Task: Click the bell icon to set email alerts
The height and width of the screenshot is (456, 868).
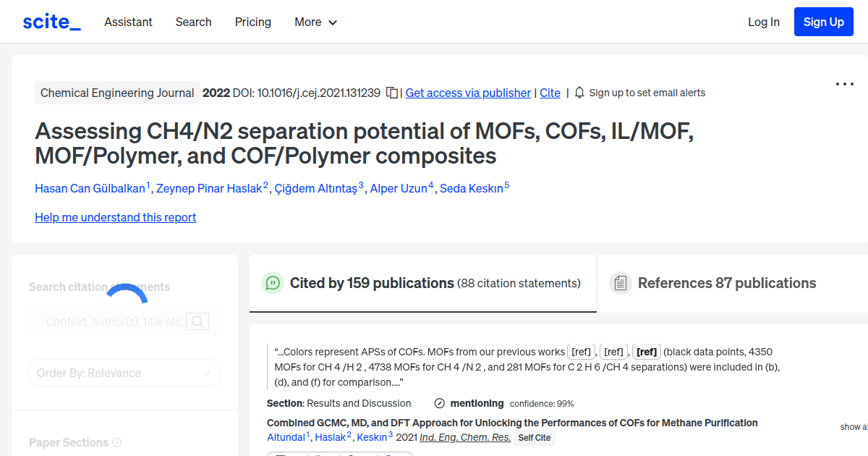Action: click(x=579, y=93)
